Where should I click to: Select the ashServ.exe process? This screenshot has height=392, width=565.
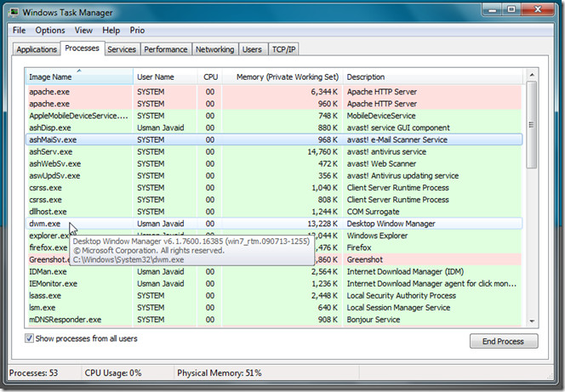click(x=274, y=152)
